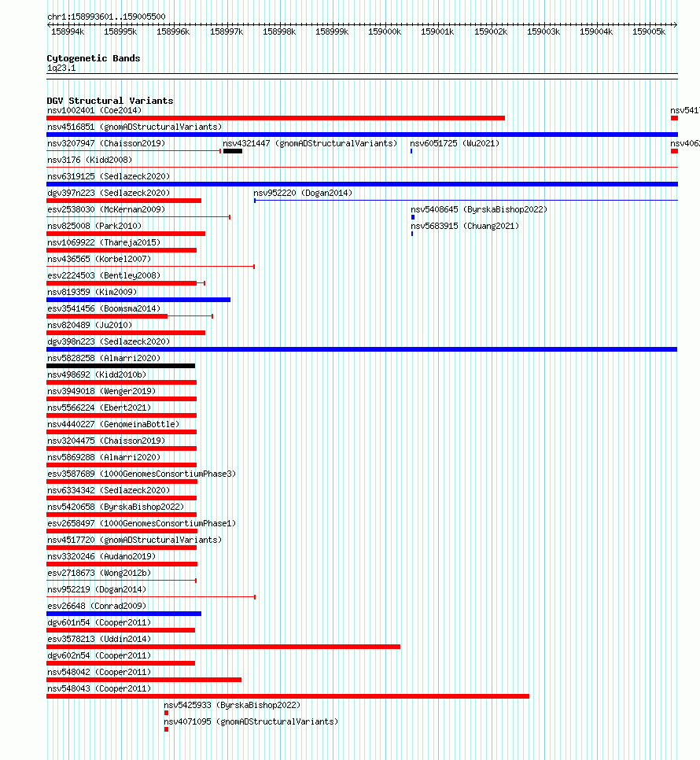Open nsv3204475 (Chaisson2019) variant

(x=106, y=441)
